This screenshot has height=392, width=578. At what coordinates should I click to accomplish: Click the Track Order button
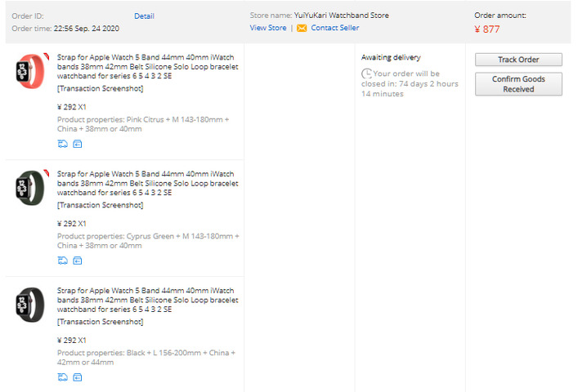(518, 60)
